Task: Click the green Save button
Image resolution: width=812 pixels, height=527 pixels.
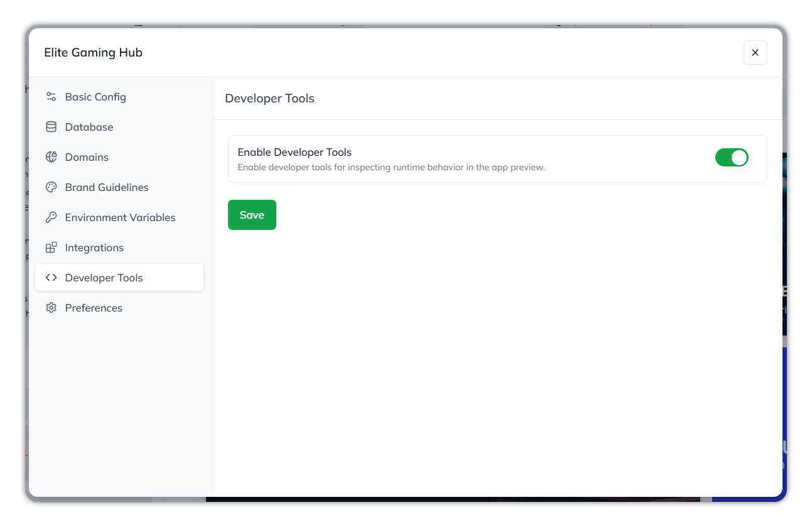Action: click(x=252, y=215)
